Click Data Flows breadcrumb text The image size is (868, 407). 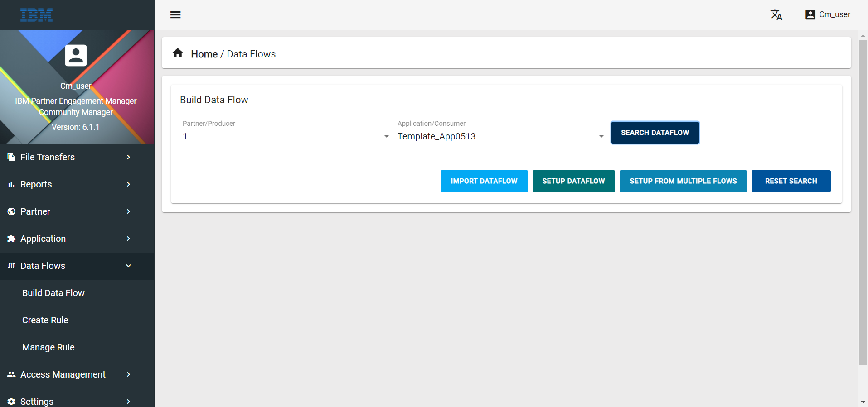pos(251,54)
